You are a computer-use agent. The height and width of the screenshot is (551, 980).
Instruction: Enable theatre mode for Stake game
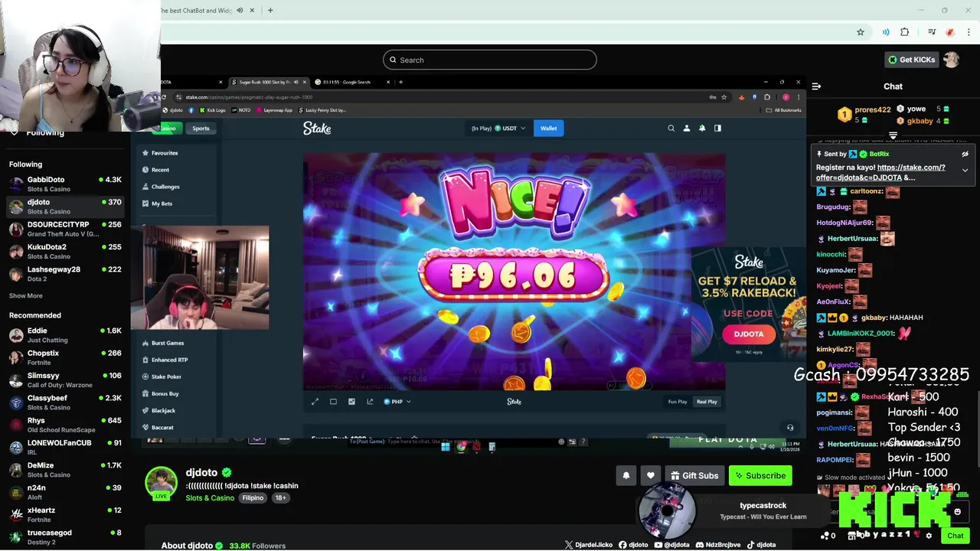click(x=333, y=402)
